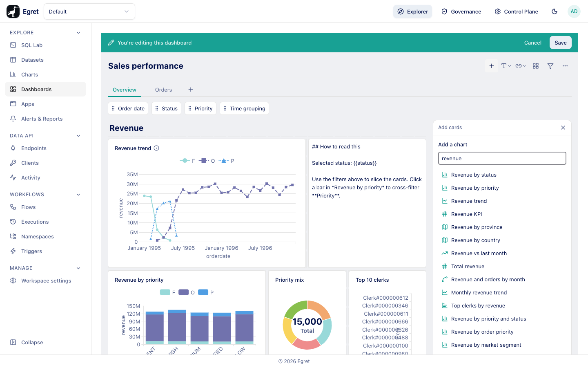Open Workspace settings in sidebar
Image resolution: width=588 pixels, height=368 pixels.
click(46, 280)
